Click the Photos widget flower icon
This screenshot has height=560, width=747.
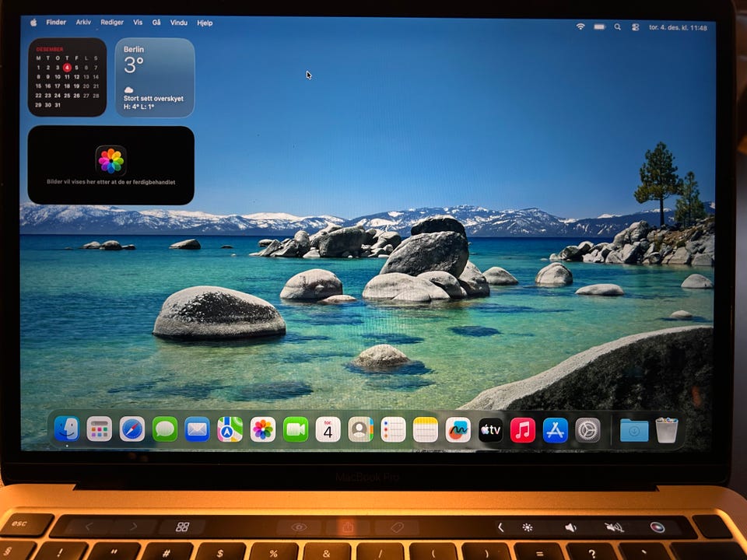pyautogui.click(x=111, y=160)
